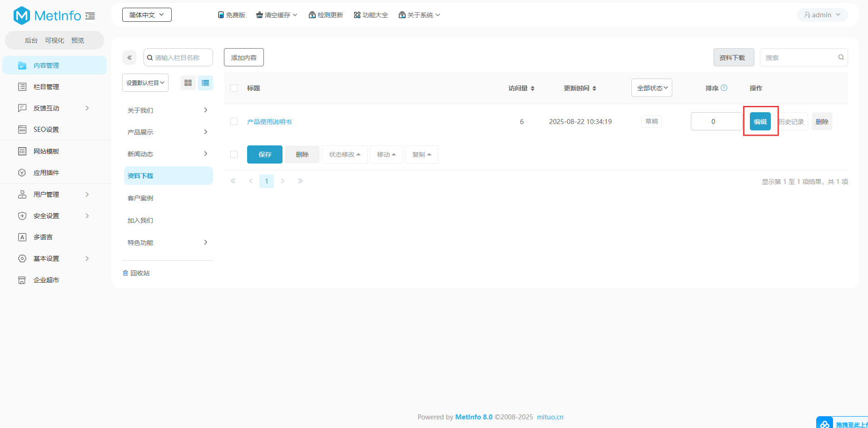
Task: Open the sort order help icon
Action: coord(724,88)
